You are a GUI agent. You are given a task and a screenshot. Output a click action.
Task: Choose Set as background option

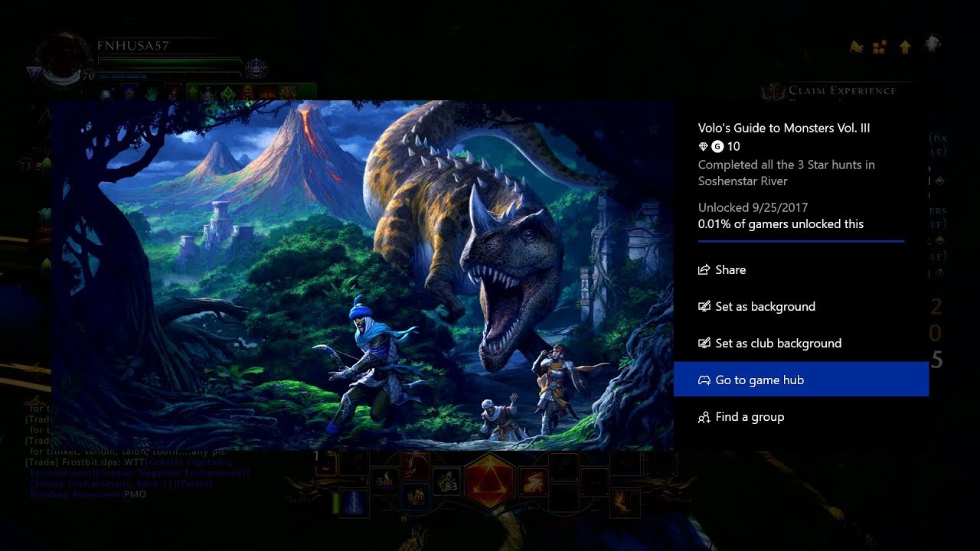(801, 306)
